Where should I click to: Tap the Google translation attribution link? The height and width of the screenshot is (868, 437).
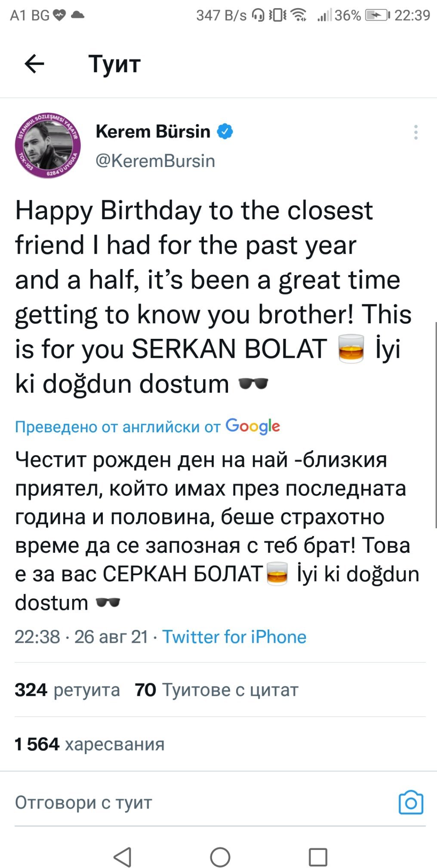pyautogui.click(x=147, y=426)
